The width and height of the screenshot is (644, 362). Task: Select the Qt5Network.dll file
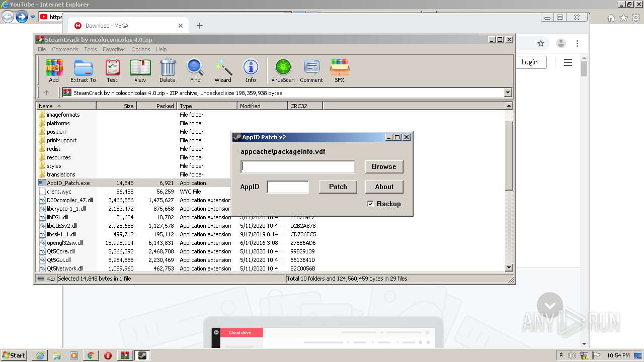[65, 268]
